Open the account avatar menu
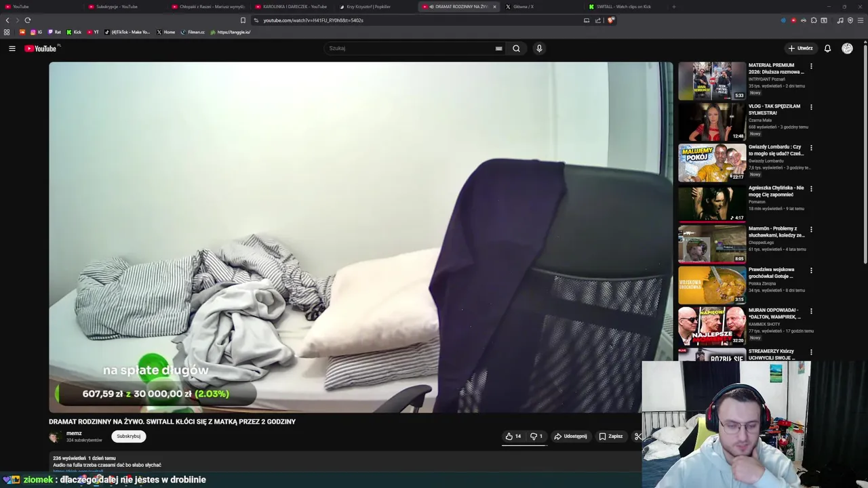This screenshot has width=868, height=488. click(847, 48)
